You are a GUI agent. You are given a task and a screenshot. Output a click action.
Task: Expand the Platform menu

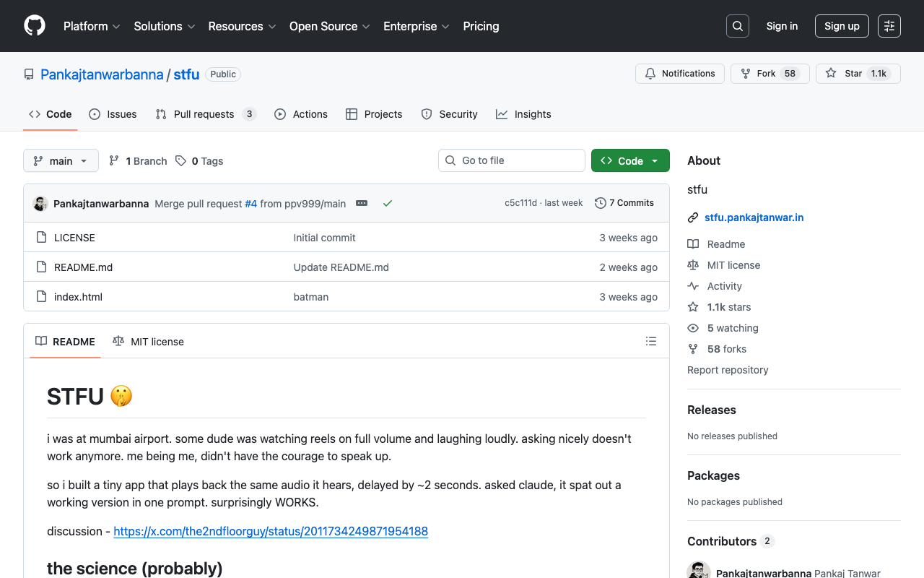[92, 26]
